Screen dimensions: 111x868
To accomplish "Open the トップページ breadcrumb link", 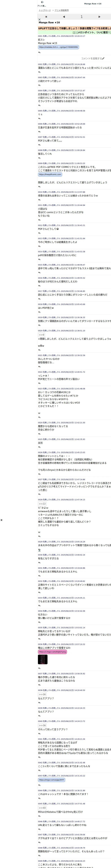I will tap(45, 10).
